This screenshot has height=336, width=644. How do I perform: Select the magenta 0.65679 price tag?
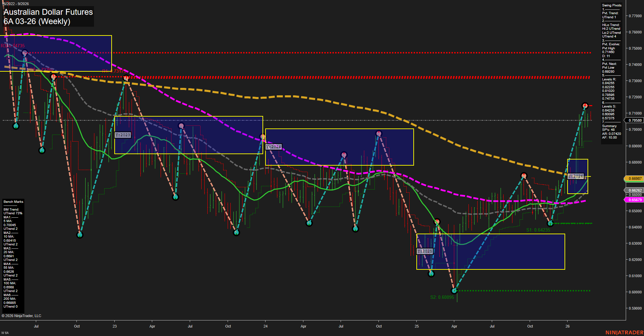635,200
